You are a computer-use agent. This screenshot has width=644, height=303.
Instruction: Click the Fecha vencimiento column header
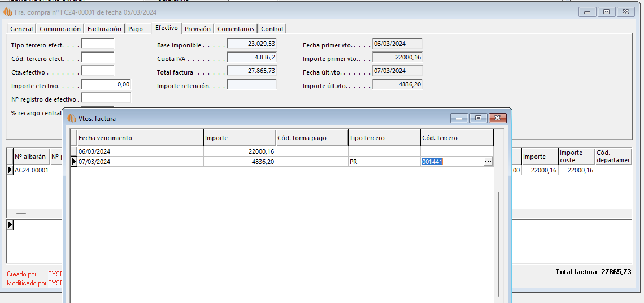[140, 138]
